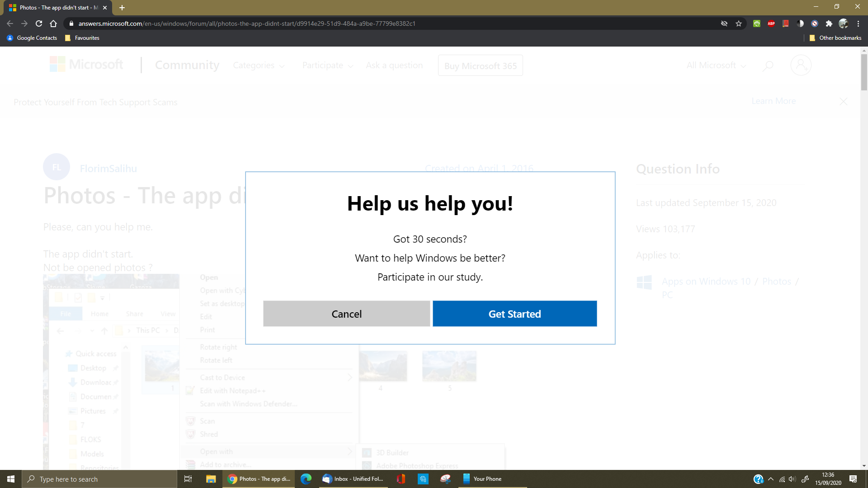
Task: Reload the page with the refresh icon
Action: (x=39, y=23)
